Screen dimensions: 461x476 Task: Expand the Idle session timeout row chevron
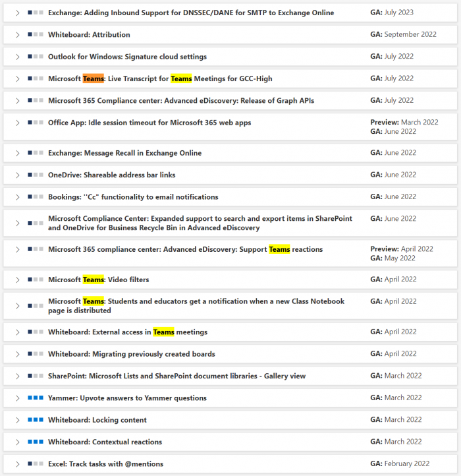tap(18, 123)
